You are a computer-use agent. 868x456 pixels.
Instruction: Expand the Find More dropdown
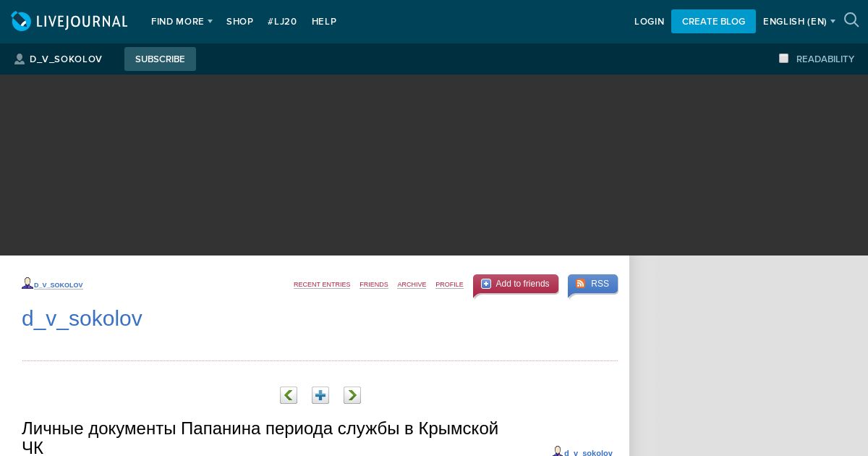(182, 22)
